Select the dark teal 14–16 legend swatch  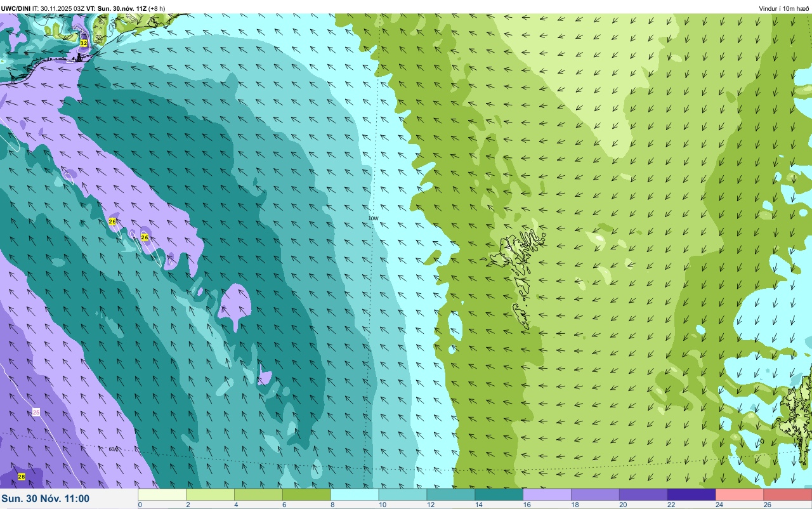[499, 494]
